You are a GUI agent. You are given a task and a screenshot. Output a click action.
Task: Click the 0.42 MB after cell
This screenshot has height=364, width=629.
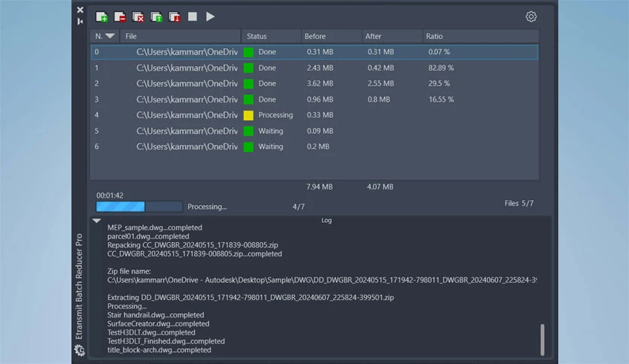(x=380, y=68)
